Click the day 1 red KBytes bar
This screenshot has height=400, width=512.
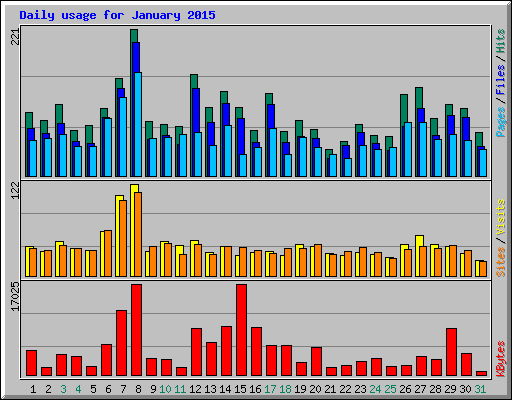point(31,363)
